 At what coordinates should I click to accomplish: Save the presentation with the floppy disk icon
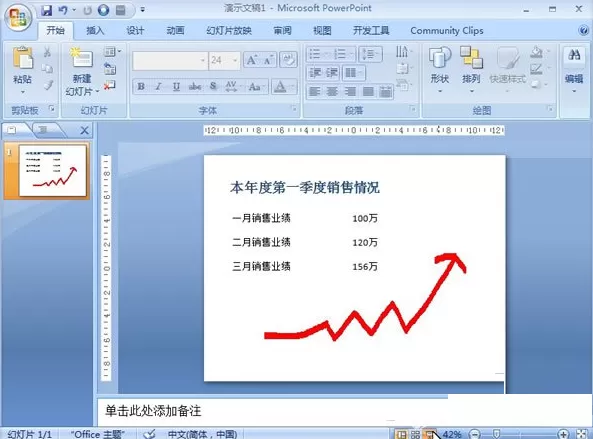click(x=47, y=10)
